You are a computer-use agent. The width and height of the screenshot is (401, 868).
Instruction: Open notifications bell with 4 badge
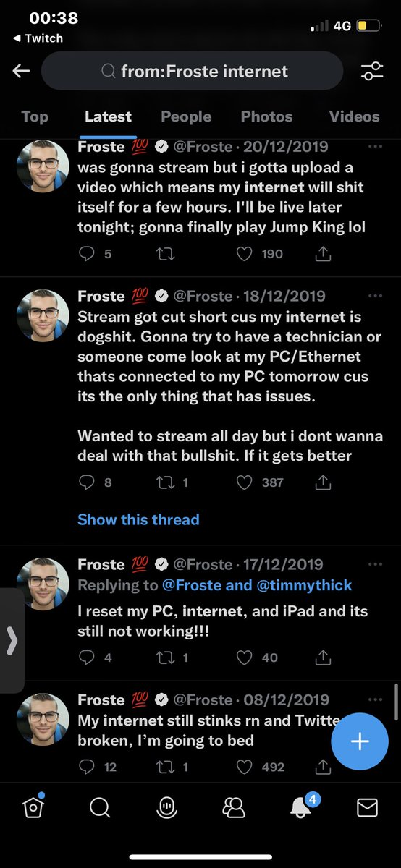(300, 807)
